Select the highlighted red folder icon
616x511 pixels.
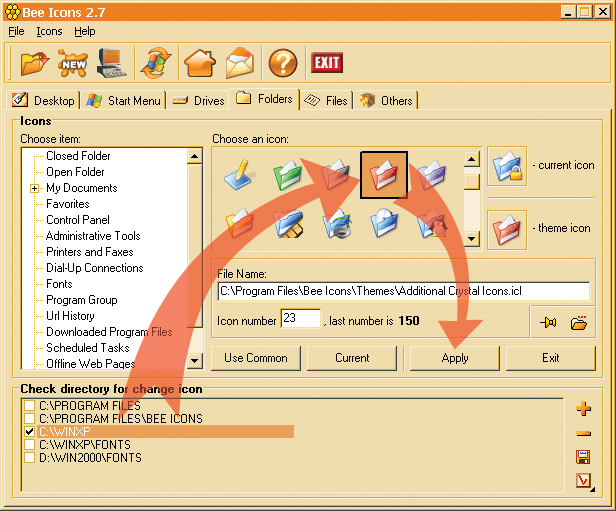[x=384, y=175]
